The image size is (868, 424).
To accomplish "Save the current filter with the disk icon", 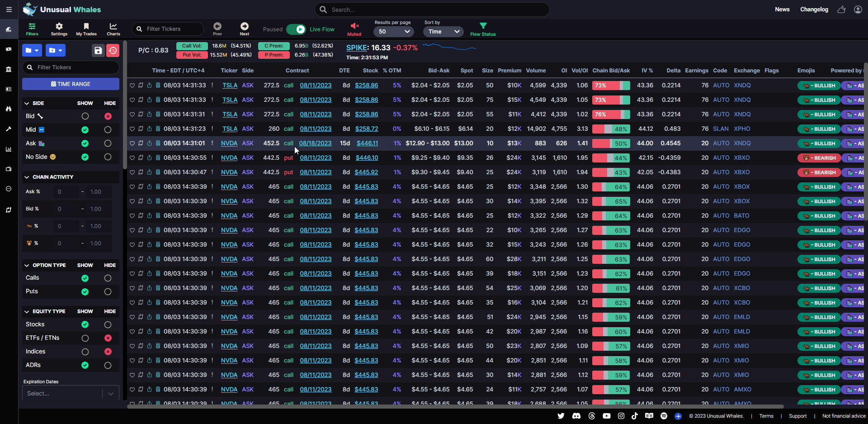I will click(98, 50).
